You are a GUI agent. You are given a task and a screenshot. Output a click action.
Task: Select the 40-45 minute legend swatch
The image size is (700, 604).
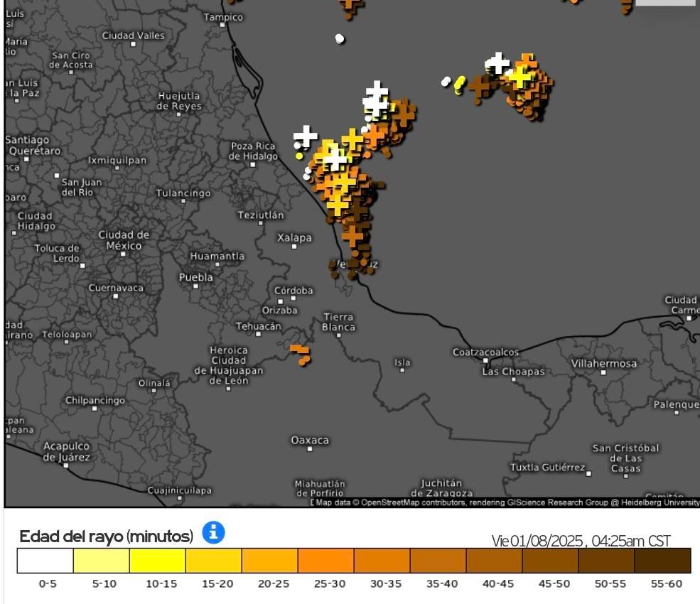click(495, 561)
